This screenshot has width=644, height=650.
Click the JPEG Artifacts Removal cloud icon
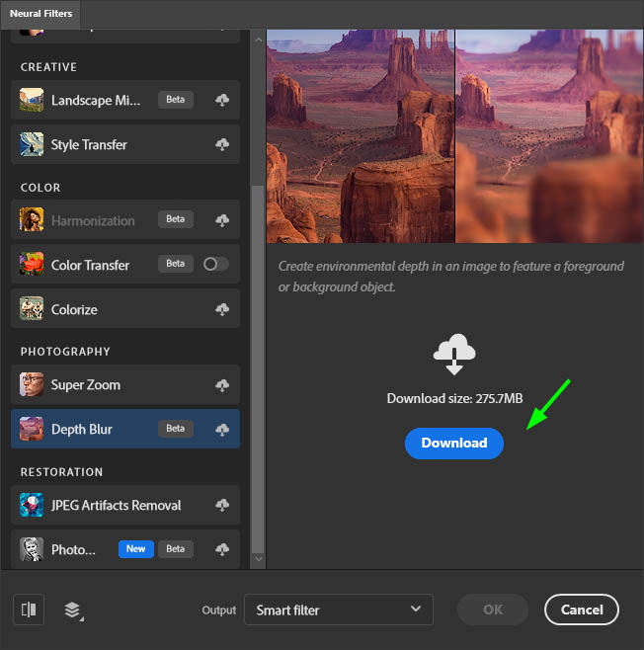tap(222, 505)
